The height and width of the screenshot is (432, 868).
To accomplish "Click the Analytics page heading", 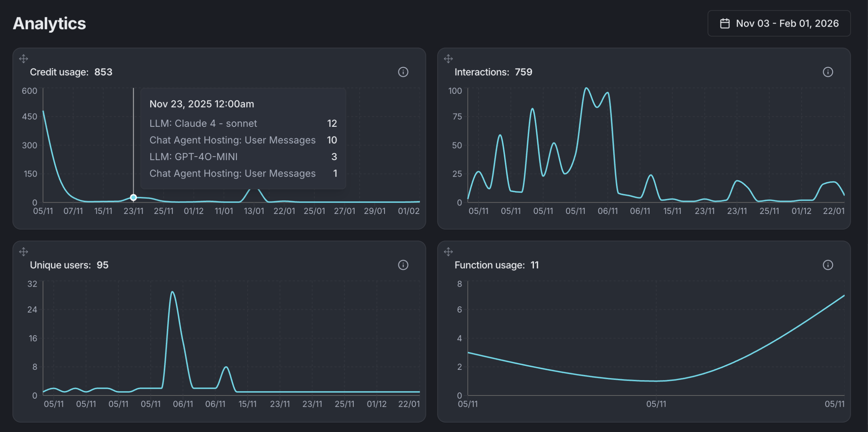I will (49, 23).
